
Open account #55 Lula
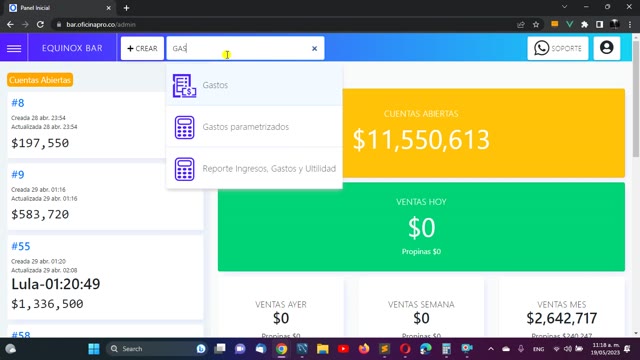click(x=105, y=277)
